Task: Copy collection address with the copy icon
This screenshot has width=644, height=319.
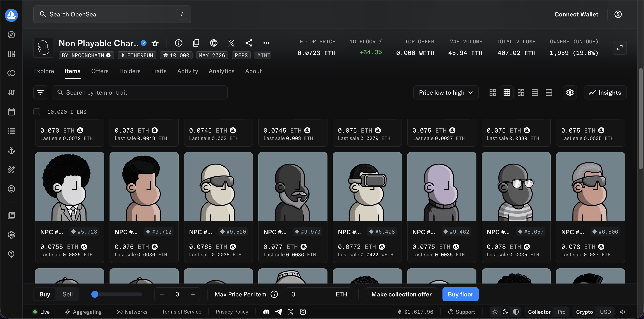Action: pyautogui.click(x=196, y=43)
